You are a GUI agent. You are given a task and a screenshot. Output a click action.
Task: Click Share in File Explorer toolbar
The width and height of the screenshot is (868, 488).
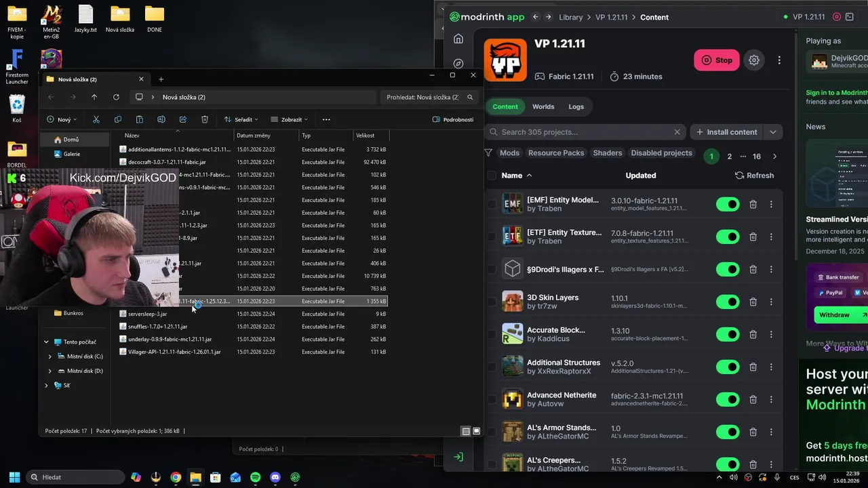[x=183, y=119]
